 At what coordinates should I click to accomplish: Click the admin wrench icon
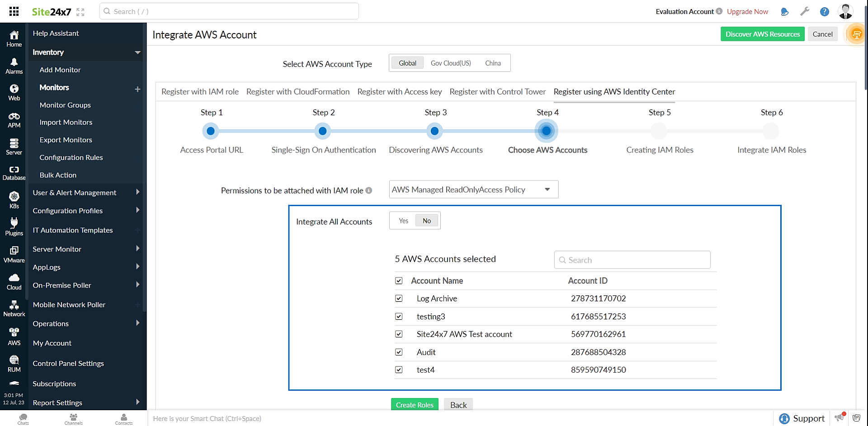pyautogui.click(x=805, y=11)
